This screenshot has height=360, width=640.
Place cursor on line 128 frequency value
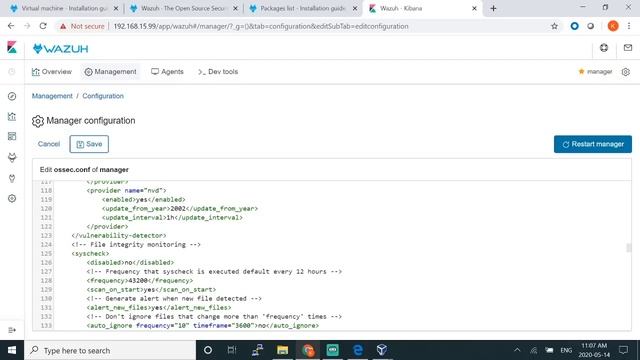[x=138, y=280]
